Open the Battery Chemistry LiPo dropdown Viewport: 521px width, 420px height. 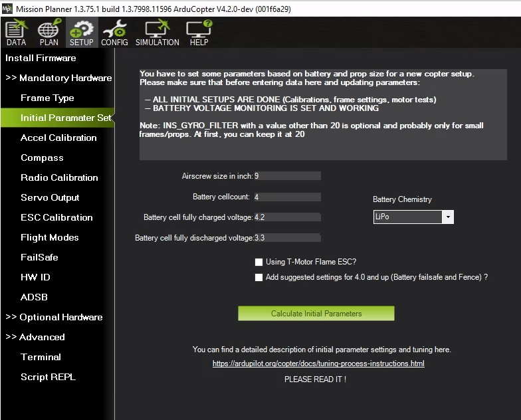447,217
